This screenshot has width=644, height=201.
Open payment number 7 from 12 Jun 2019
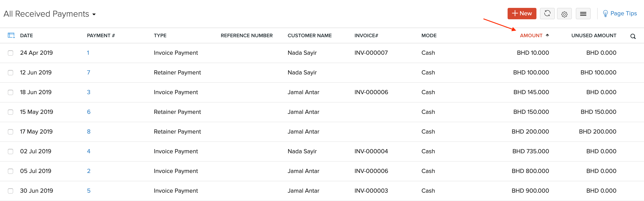tap(89, 72)
